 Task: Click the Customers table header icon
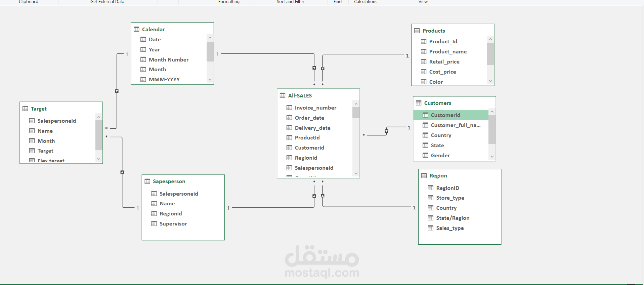[419, 103]
